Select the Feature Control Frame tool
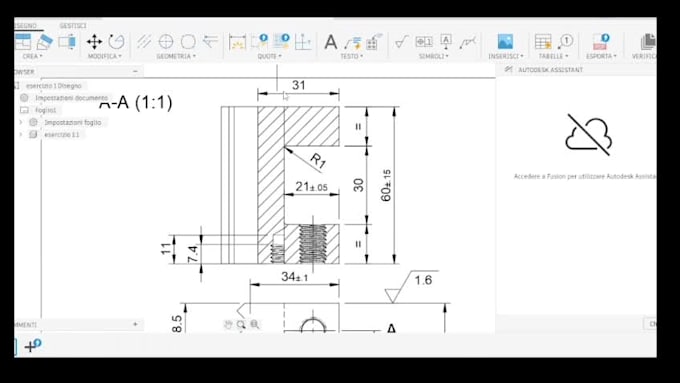Image resolution: width=680 pixels, height=383 pixels. 424,42
